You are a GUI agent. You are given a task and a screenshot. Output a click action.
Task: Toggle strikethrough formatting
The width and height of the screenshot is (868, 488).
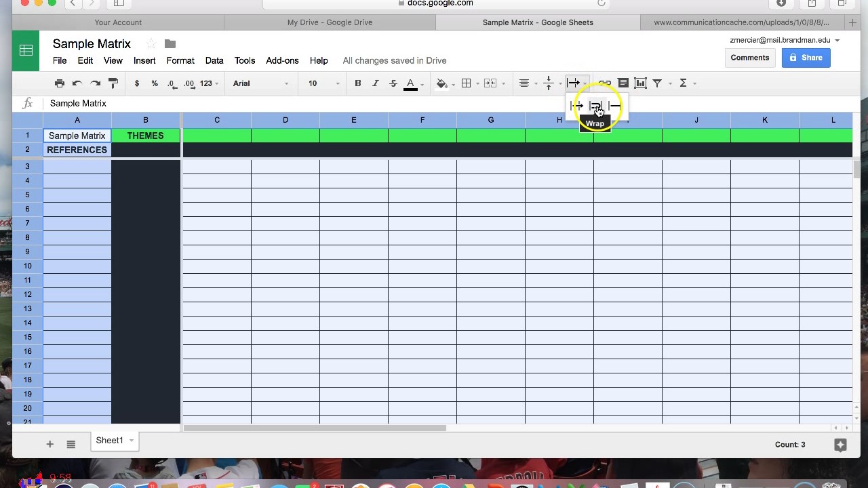pyautogui.click(x=393, y=83)
